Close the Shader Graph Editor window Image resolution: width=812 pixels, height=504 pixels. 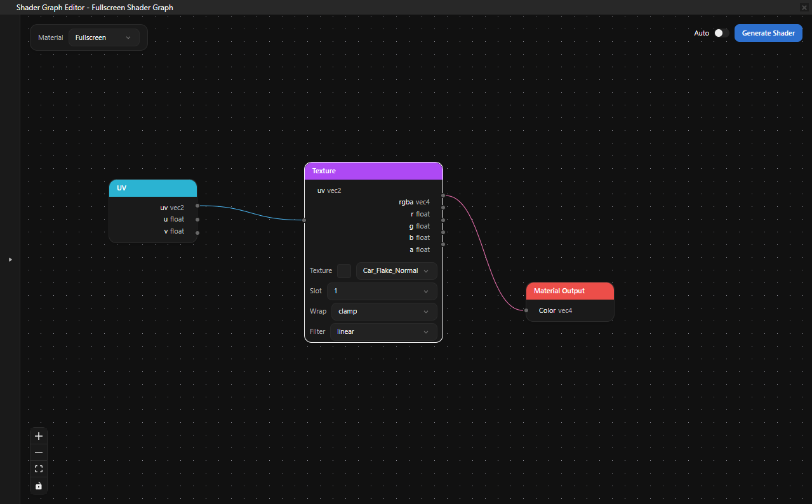pos(804,7)
